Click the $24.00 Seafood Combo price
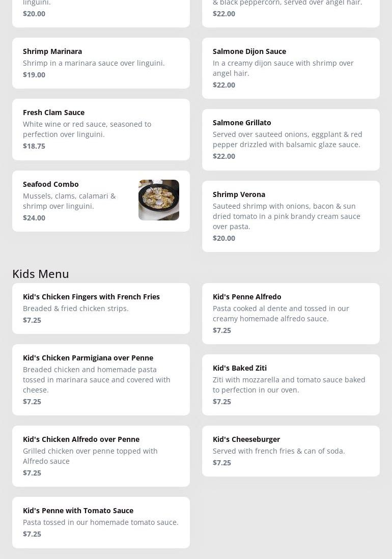Image resolution: width=392 pixels, height=559 pixels. pyautogui.click(x=34, y=218)
